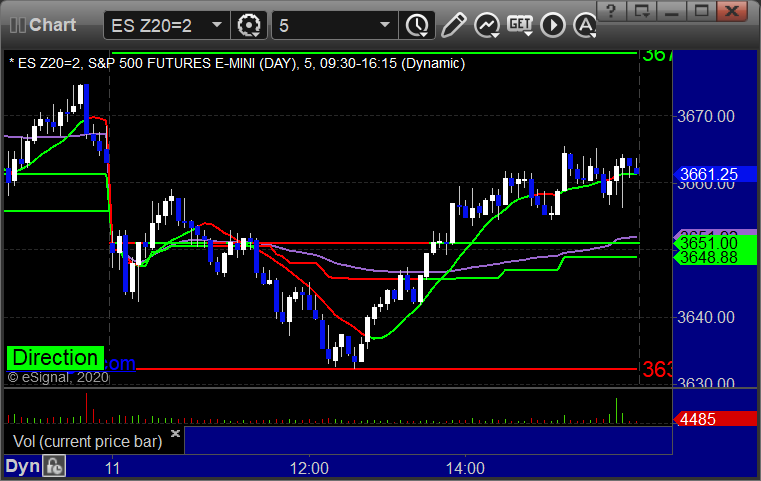Click the Chart title label
This screenshot has width=761, height=481.
coord(52,25)
